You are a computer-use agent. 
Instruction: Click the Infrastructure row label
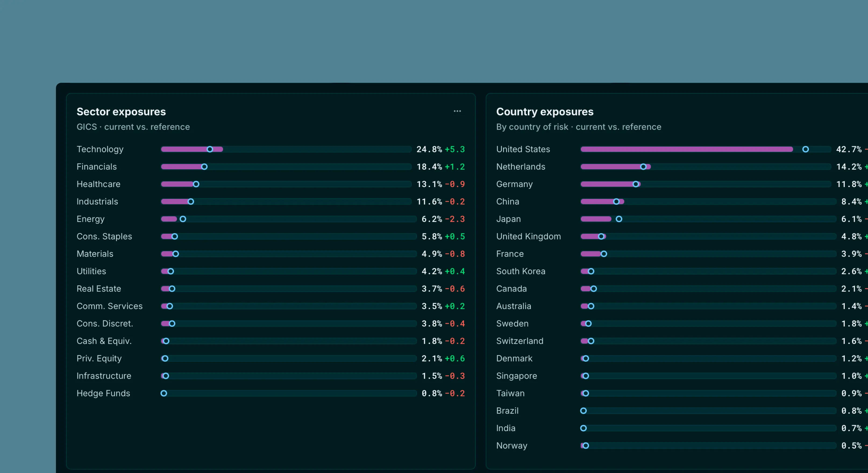click(x=104, y=376)
